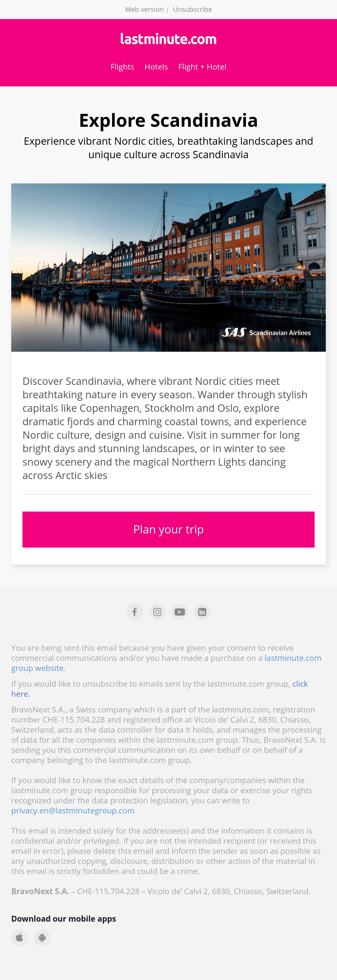Open the Hotels menu item
The width and height of the screenshot is (337, 980).
(x=156, y=67)
